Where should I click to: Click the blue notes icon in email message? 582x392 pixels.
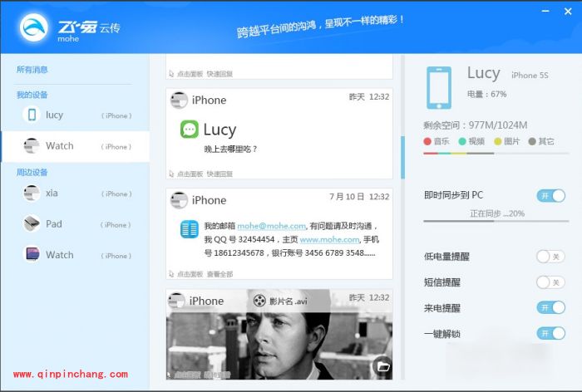click(x=190, y=229)
